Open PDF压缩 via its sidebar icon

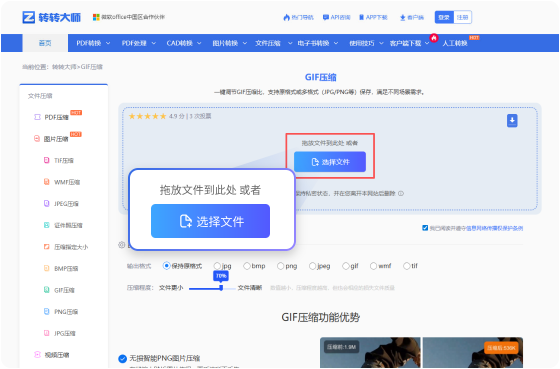[x=37, y=117]
